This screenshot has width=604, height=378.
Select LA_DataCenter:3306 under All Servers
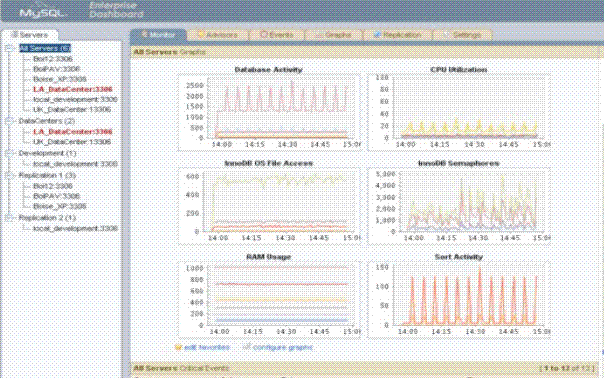coord(73,89)
